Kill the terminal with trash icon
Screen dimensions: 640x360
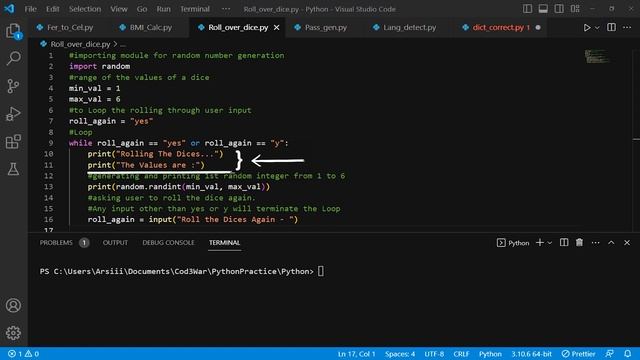click(x=579, y=242)
